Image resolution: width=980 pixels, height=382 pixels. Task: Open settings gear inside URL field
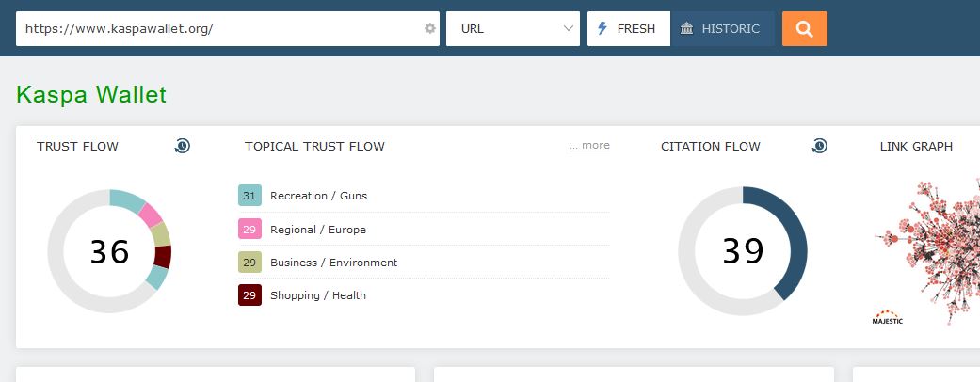[430, 28]
